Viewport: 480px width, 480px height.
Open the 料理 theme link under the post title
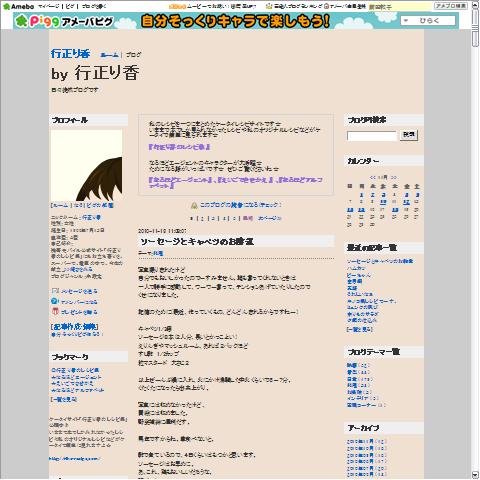pos(158,253)
